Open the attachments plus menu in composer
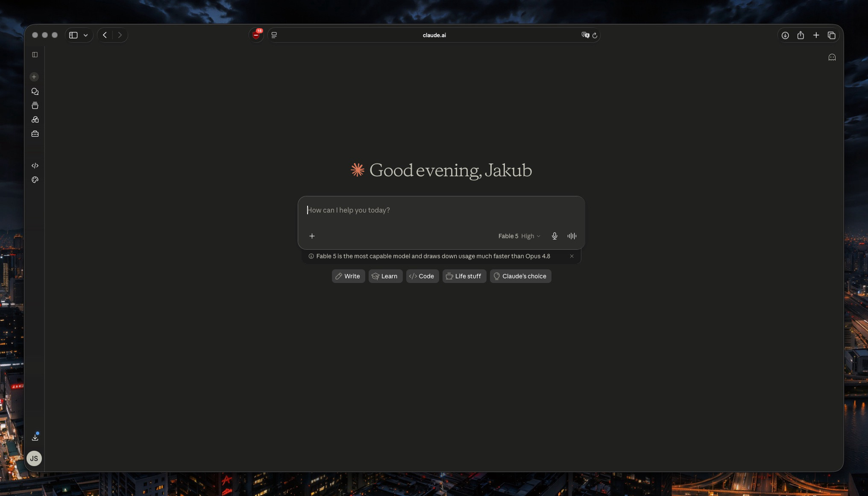 click(312, 236)
